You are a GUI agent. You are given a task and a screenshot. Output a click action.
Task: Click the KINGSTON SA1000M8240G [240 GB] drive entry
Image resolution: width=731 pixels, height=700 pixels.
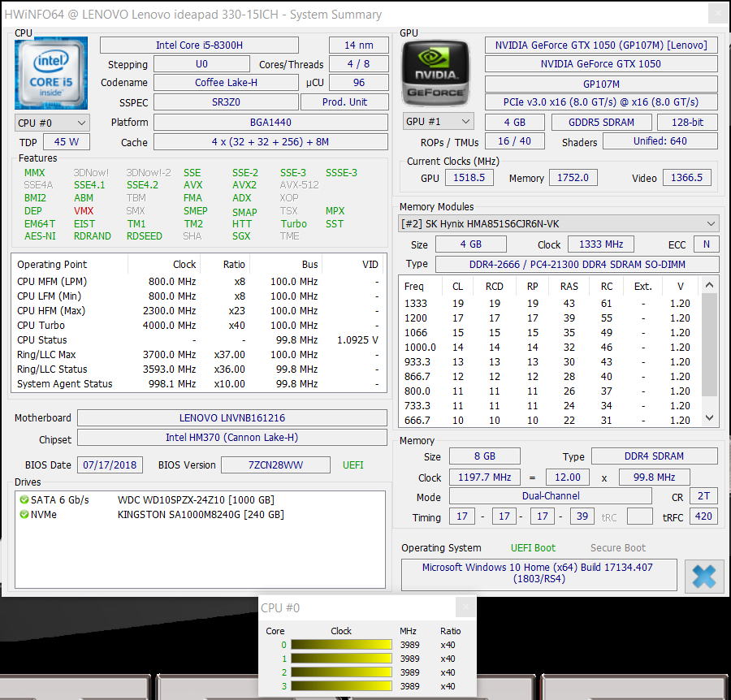tap(201, 515)
